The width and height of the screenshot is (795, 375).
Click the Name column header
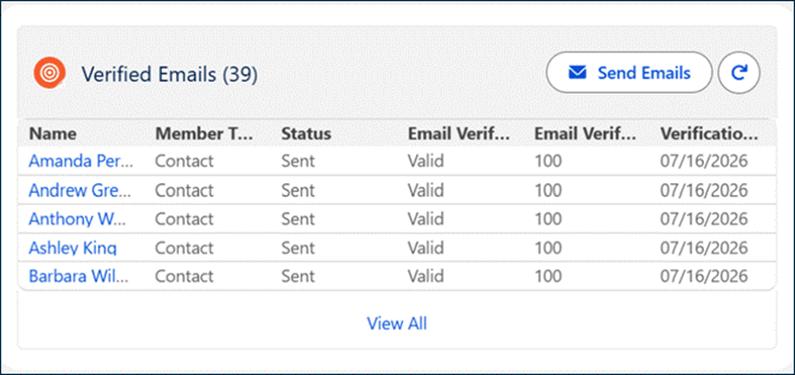(x=53, y=134)
